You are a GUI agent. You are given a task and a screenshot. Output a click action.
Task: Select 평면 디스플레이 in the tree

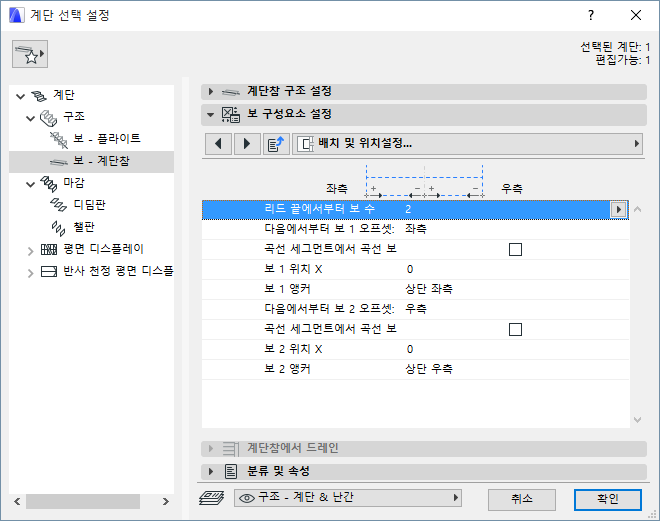(x=104, y=249)
